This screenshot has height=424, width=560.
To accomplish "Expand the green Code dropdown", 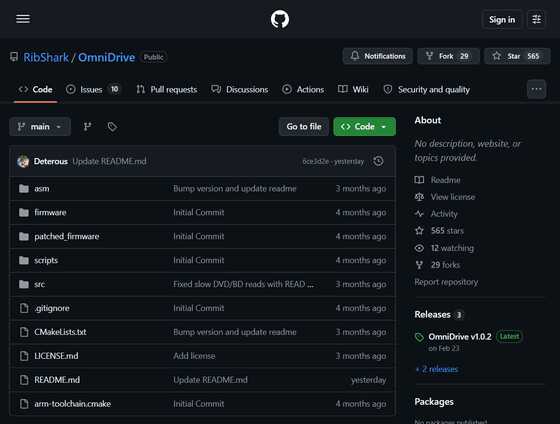I will (x=364, y=126).
